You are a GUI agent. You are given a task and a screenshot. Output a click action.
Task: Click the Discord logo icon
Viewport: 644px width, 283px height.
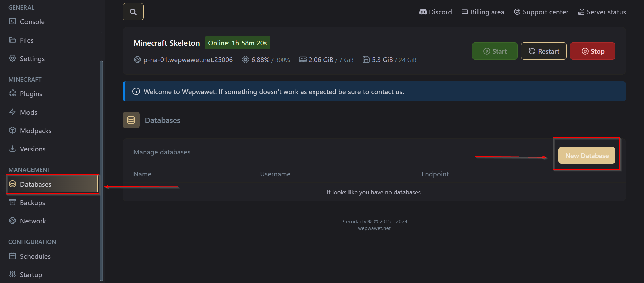click(423, 12)
